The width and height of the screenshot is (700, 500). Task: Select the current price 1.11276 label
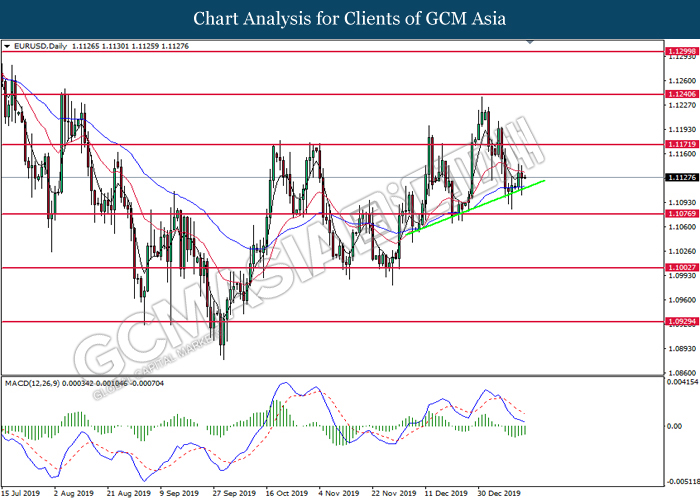(681, 177)
